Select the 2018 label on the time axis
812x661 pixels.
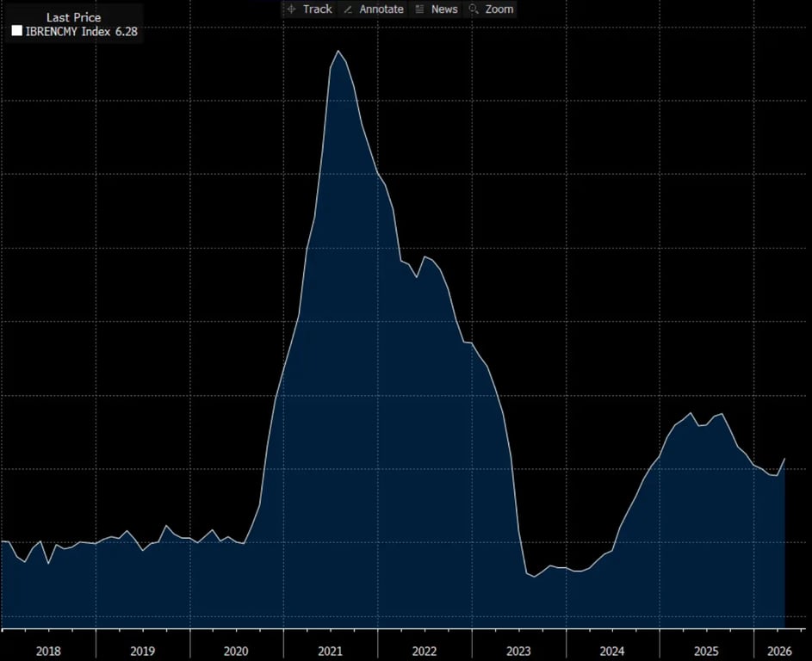pyautogui.click(x=48, y=651)
